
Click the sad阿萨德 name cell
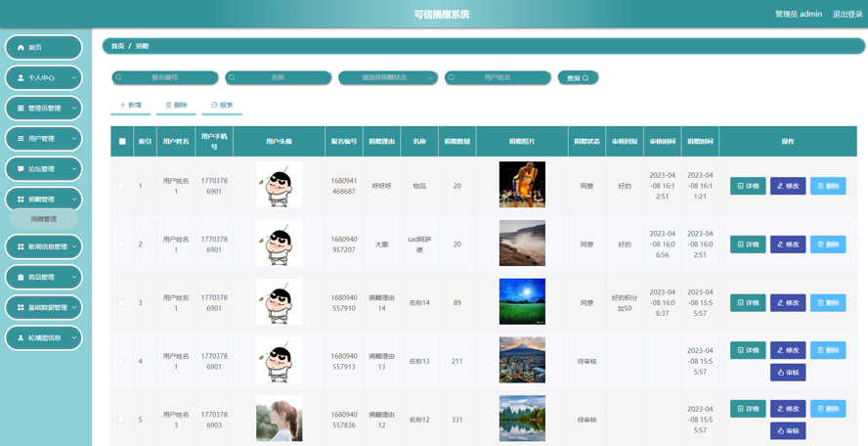tap(419, 245)
